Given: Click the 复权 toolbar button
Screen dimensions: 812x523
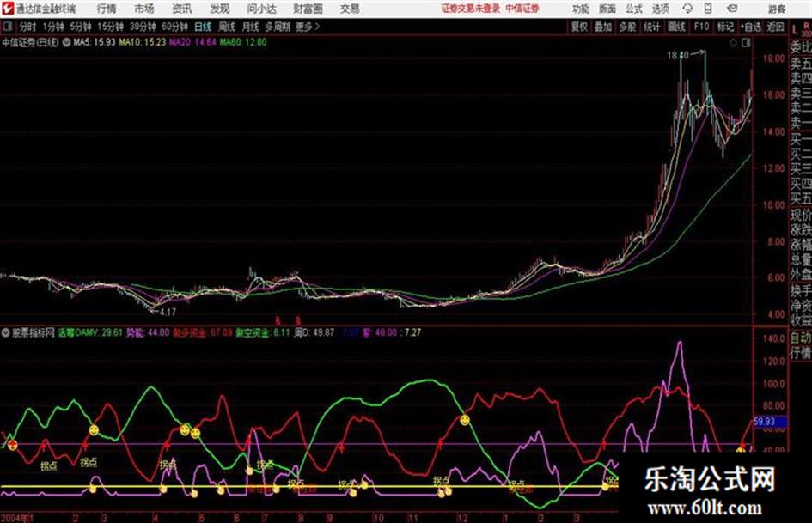Looking at the screenshot, I should tap(579, 27).
